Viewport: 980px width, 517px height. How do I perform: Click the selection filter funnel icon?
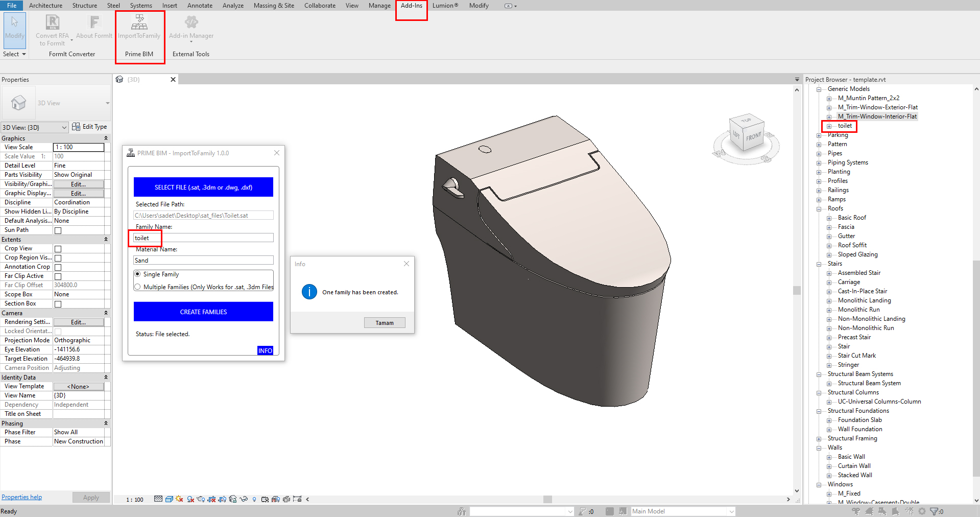pos(934,511)
